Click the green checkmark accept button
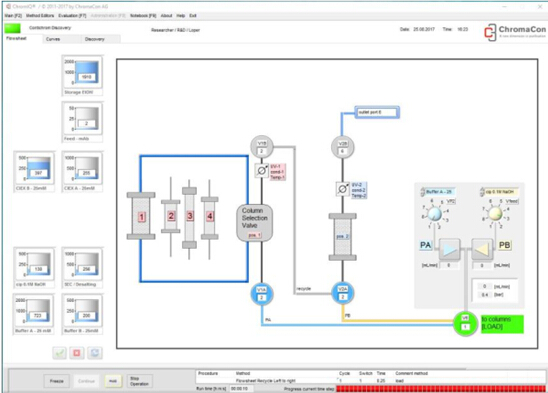This screenshot has width=548, height=393. coord(60,353)
